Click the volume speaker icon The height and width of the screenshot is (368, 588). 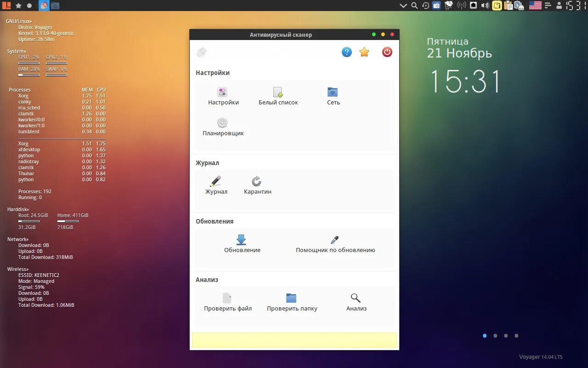click(x=485, y=6)
